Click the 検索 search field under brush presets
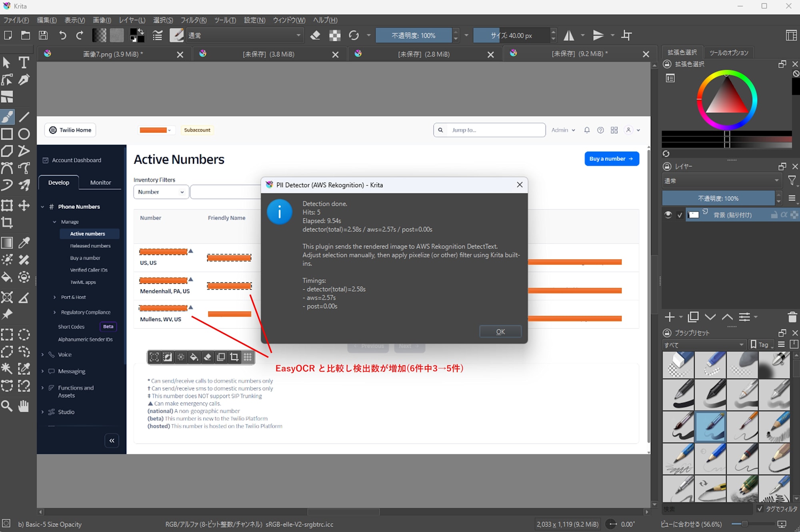 (706, 509)
